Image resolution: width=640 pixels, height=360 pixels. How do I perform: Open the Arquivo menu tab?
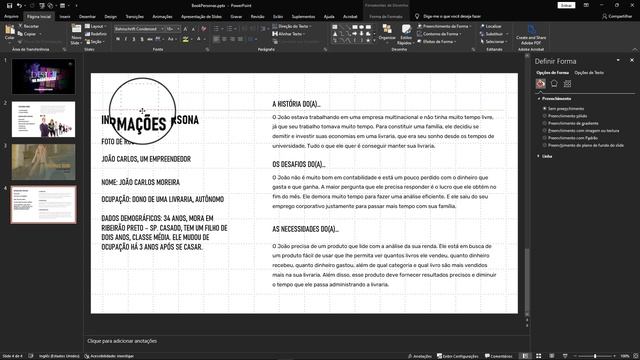tap(11, 17)
